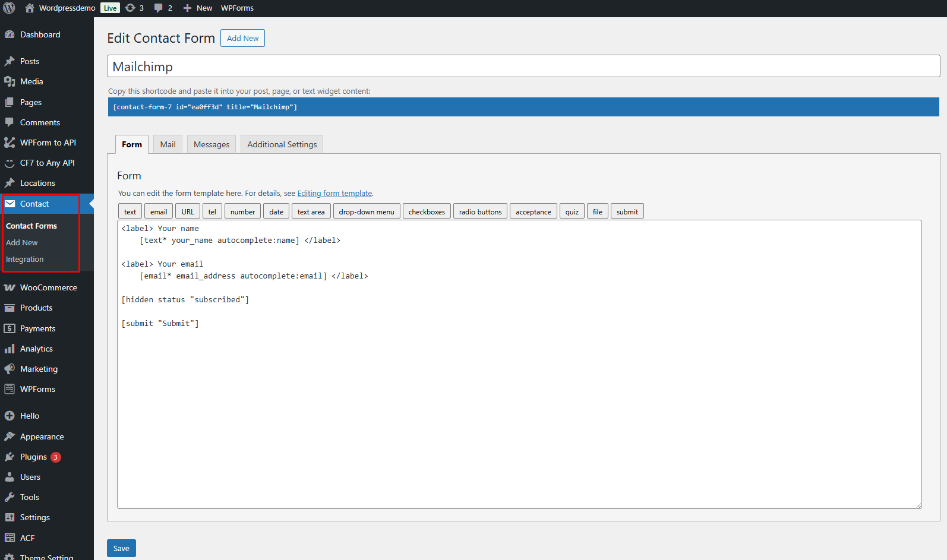Image resolution: width=947 pixels, height=560 pixels.
Task: Click the Contact envelope icon
Action: point(10,204)
